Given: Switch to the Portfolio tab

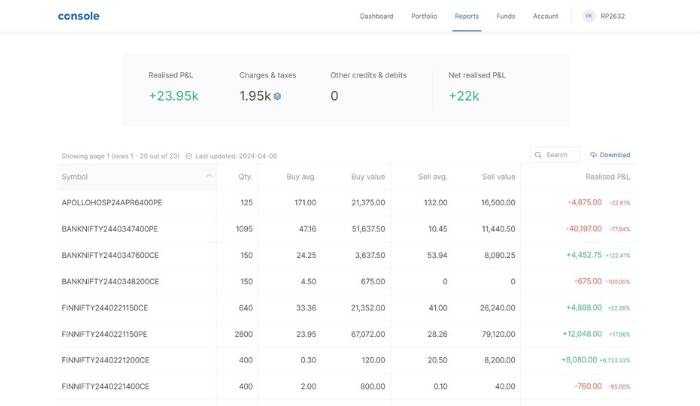Looking at the screenshot, I should coord(424,16).
